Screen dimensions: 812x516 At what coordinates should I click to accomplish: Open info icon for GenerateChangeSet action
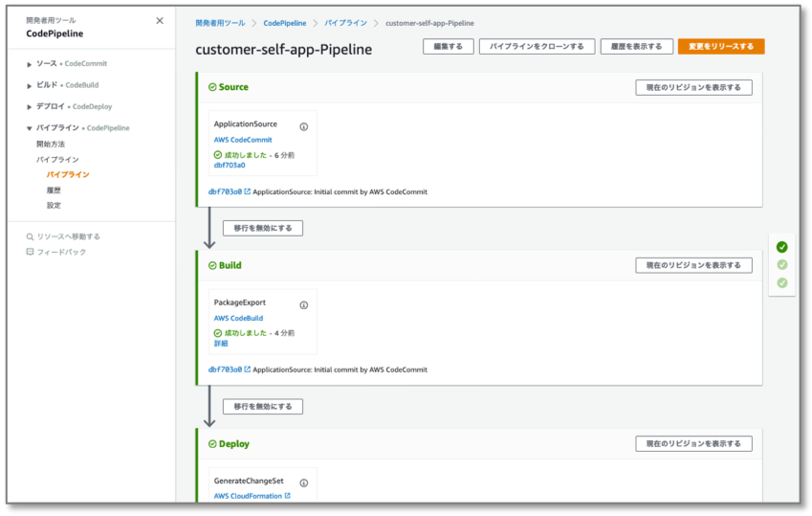click(304, 482)
